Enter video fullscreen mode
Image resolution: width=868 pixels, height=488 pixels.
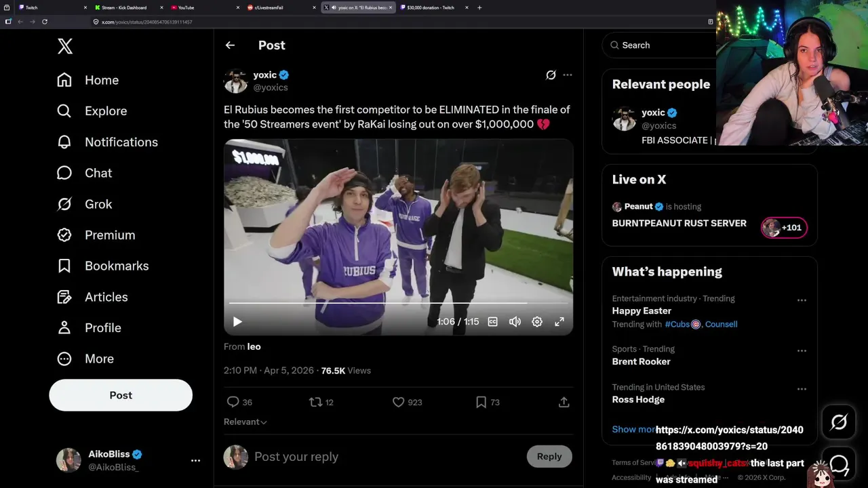[x=559, y=322]
